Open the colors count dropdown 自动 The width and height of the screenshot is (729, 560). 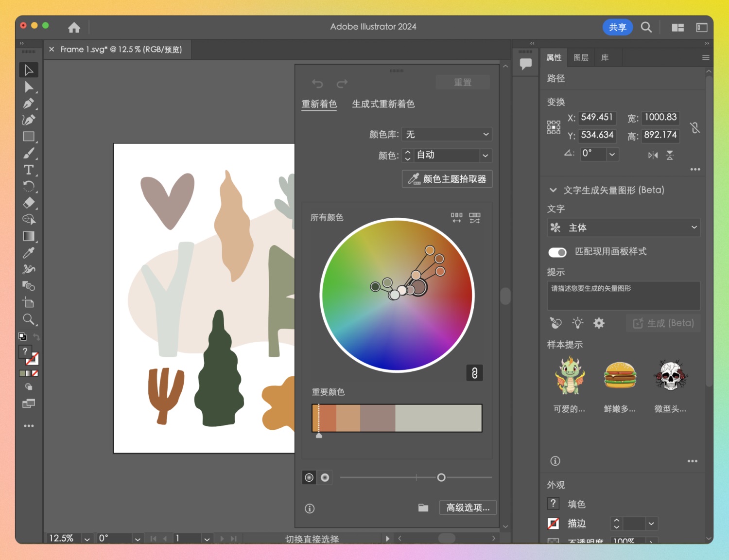coord(485,156)
